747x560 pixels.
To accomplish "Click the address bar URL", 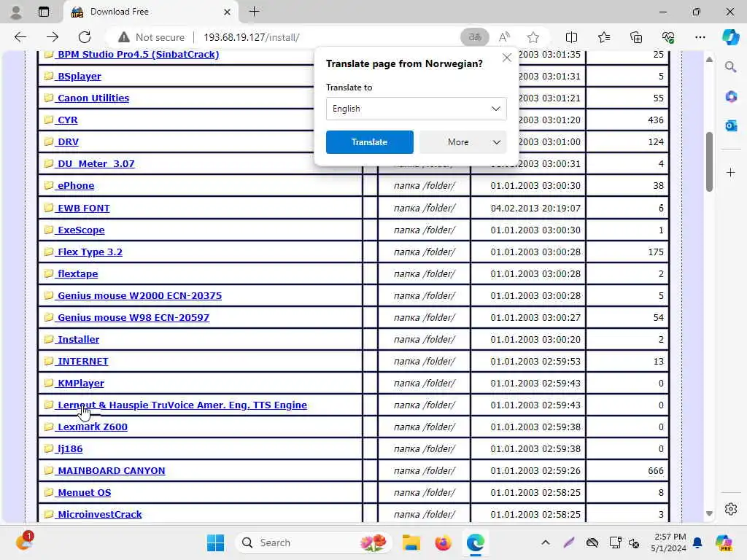I will 251,37.
